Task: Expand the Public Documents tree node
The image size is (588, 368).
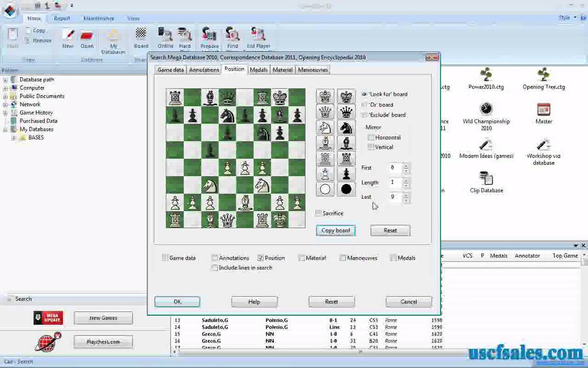Action: point(5,96)
